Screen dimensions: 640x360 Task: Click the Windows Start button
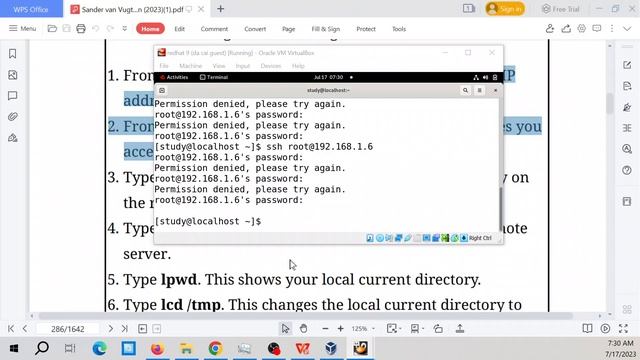(13, 349)
